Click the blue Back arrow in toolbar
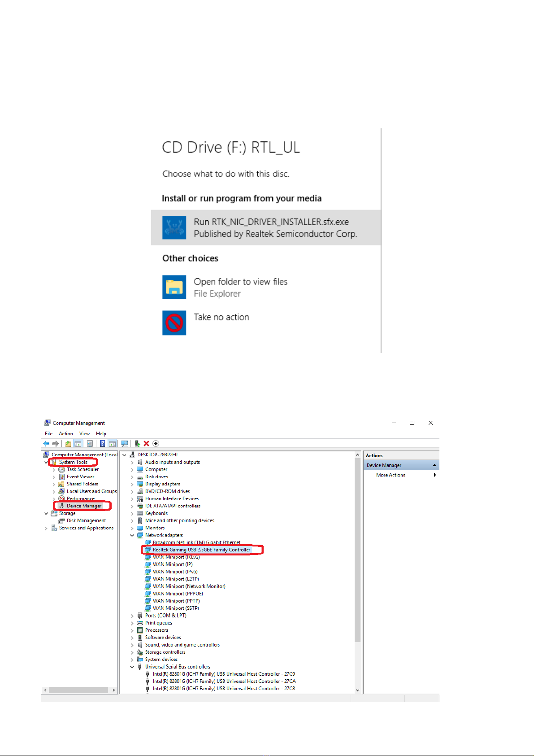 click(x=46, y=444)
